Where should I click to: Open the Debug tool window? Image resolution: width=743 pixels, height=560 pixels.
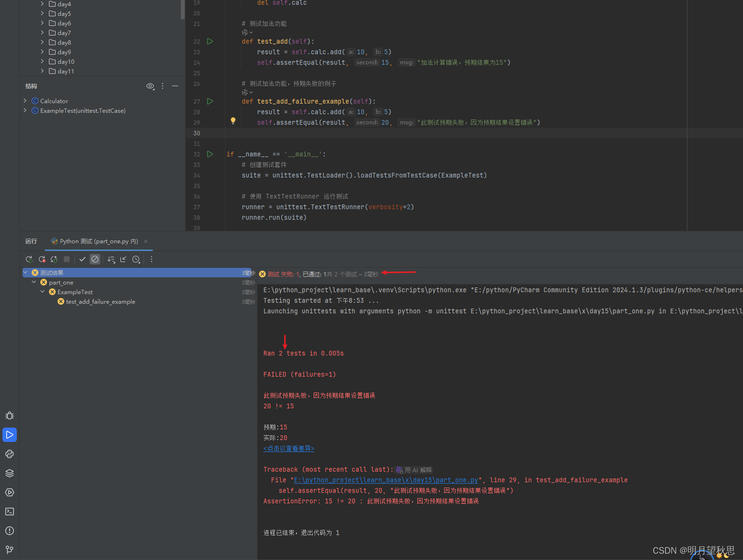[10, 416]
